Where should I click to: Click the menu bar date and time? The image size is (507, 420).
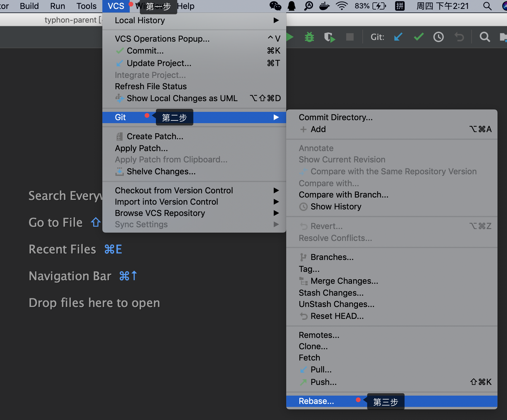coord(442,6)
